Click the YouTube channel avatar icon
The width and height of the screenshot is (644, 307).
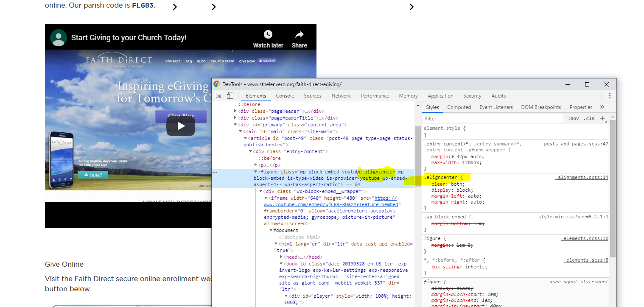click(58, 38)
